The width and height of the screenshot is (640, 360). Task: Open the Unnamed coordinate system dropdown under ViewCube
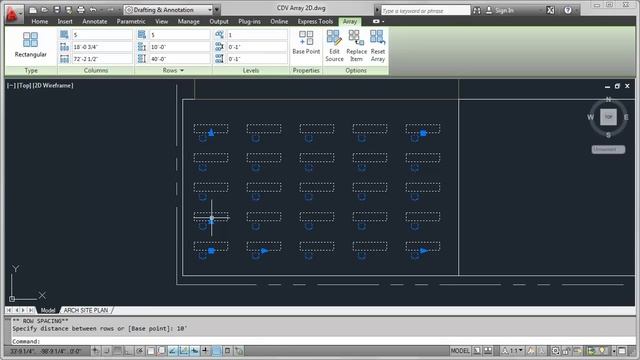608,149
